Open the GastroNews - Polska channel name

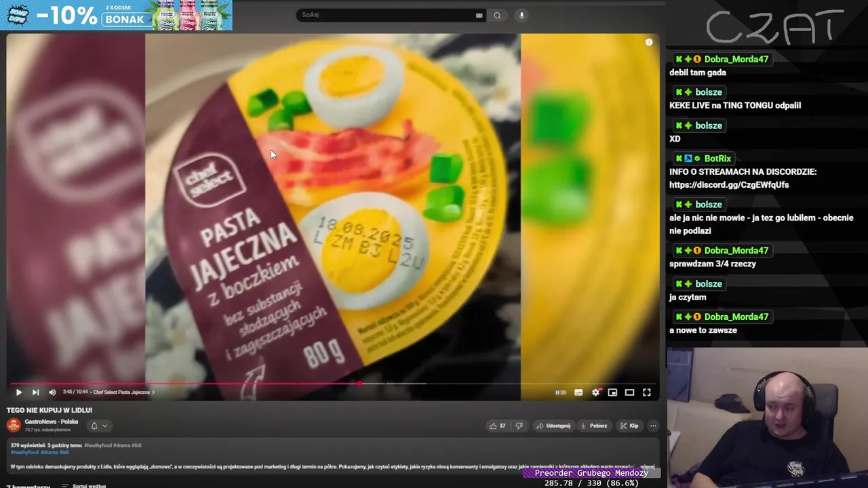point(52,422)
